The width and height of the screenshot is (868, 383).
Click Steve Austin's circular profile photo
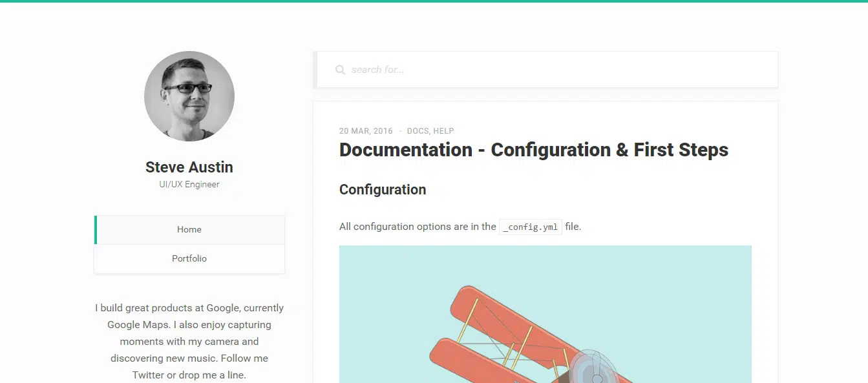point(189,96)
